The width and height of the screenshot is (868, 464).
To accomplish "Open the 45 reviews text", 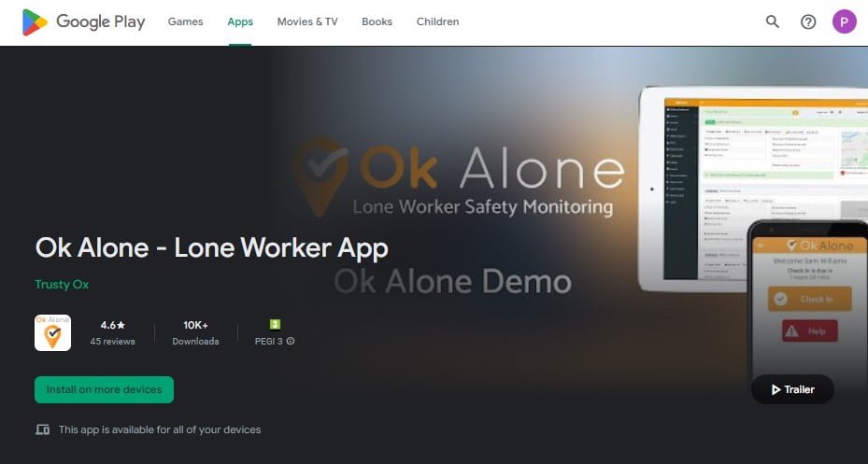I will tap(112, 341).
